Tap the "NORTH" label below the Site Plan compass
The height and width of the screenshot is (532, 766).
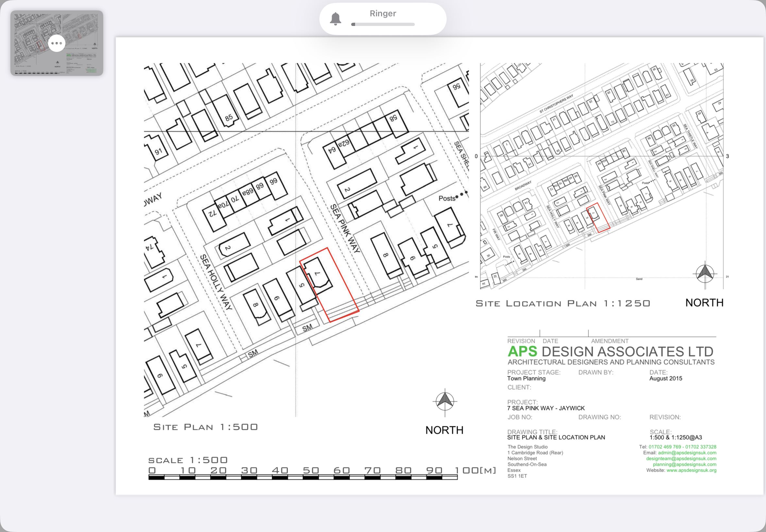(x=444, y=430)
